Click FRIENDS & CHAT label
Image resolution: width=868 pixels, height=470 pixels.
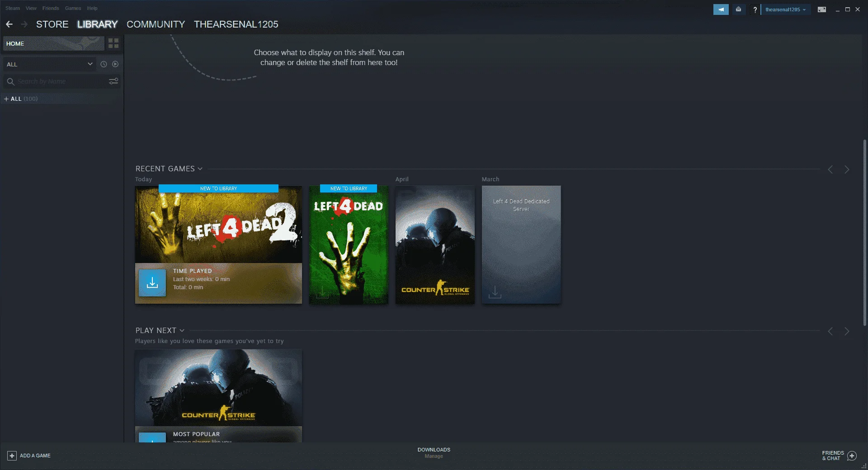click(x=833, y=456)
